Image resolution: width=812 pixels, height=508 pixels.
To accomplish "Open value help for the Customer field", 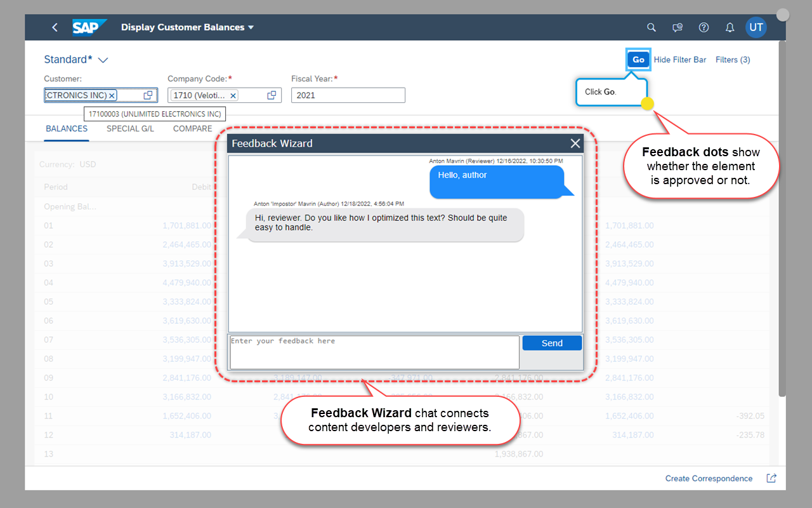I will (x=147, y=95).
